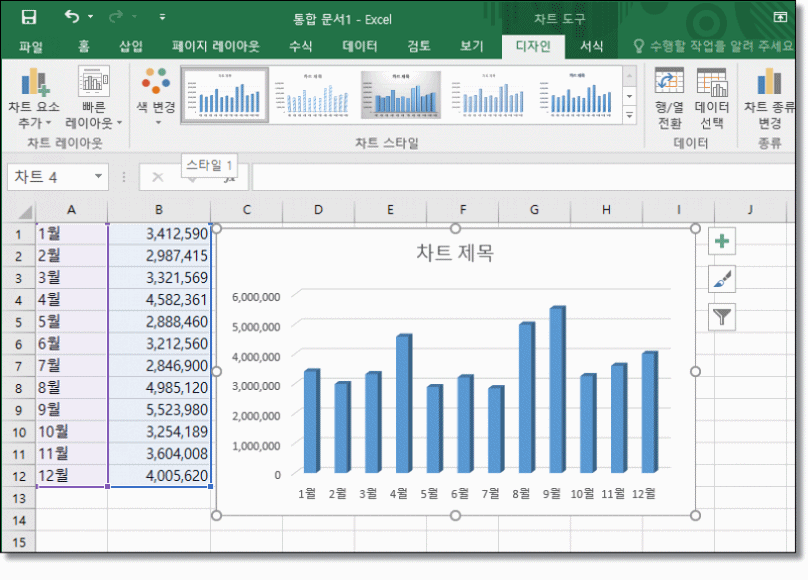
Task: Select row 13 header
Action: coord(19,499)
